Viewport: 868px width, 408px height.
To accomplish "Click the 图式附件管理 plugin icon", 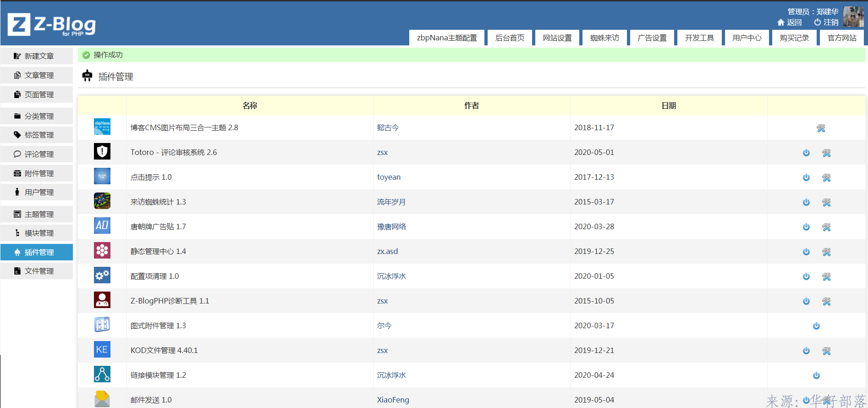I will (102, 325).
